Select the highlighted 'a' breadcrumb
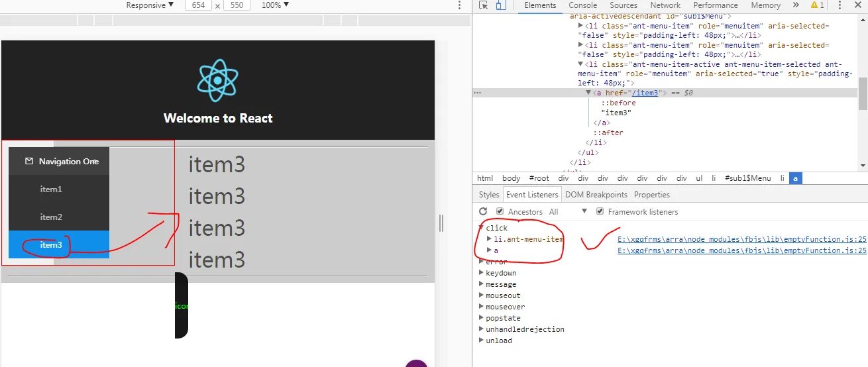Image resolution: width=868 pixels, height=367 pixels. [795, 178]
